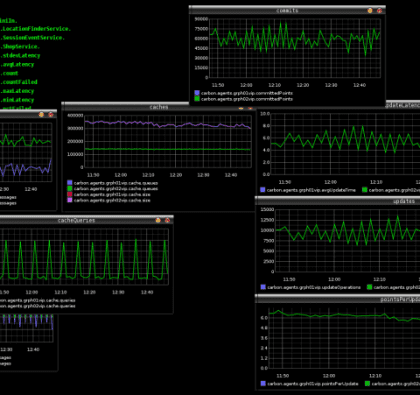Screen dimensions: 420x395
Task: Click the grph02vip.committedPoints legend label
Action: [x=247, y=99]
